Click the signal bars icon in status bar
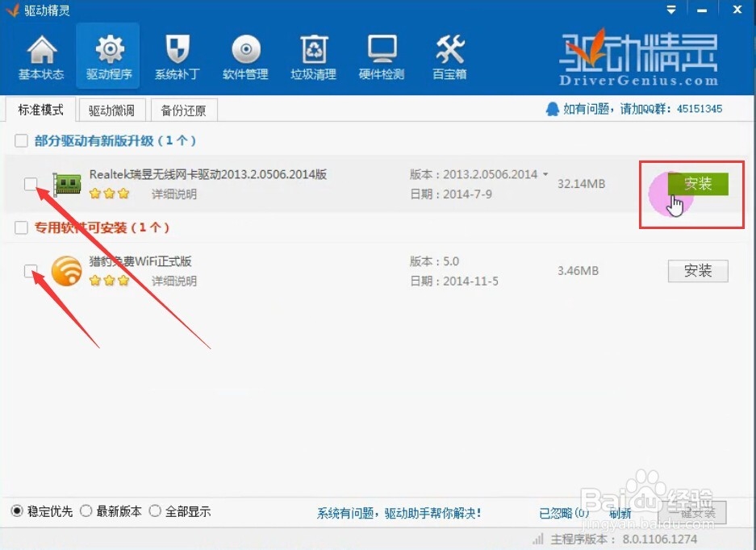This screenshot has width=756, height=550. (538, 539)
